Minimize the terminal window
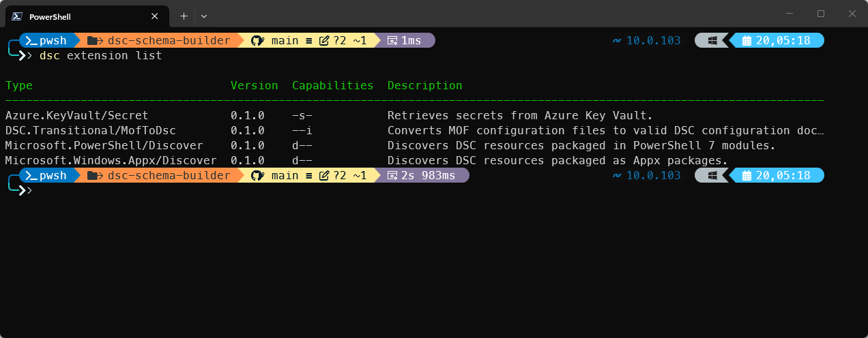The height and width of the screenshot is (338, 868). tap(790, 14)
